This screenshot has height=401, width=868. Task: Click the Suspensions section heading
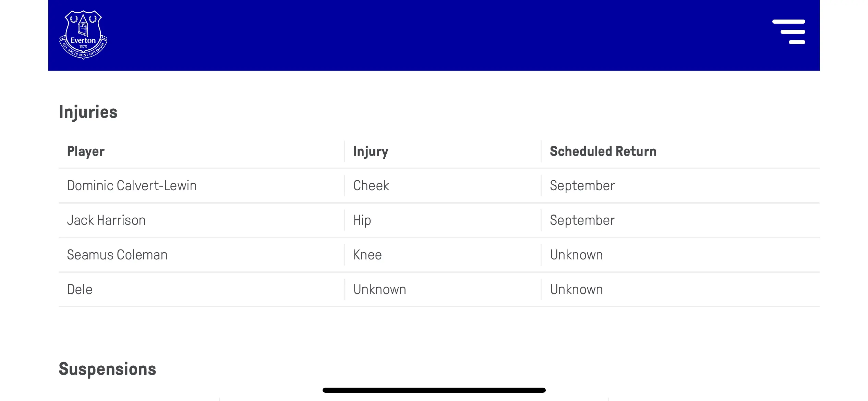click(x=107, y=369)
